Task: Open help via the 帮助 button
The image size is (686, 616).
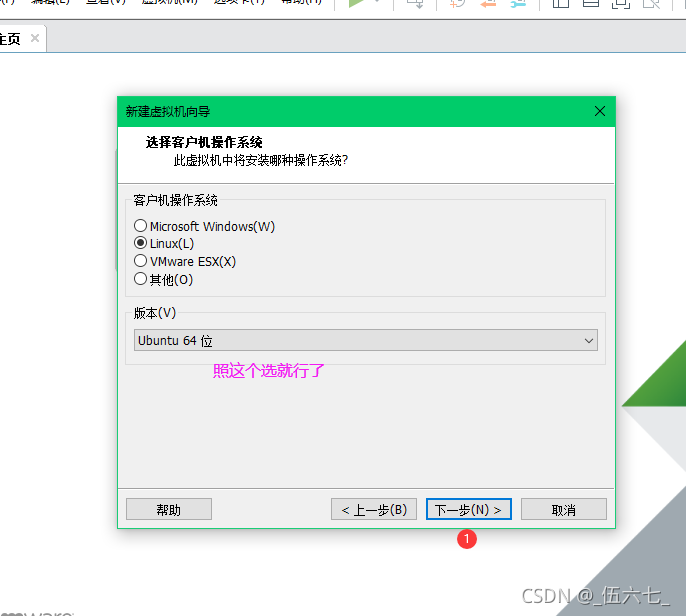Action: click(x=169, y=509)
